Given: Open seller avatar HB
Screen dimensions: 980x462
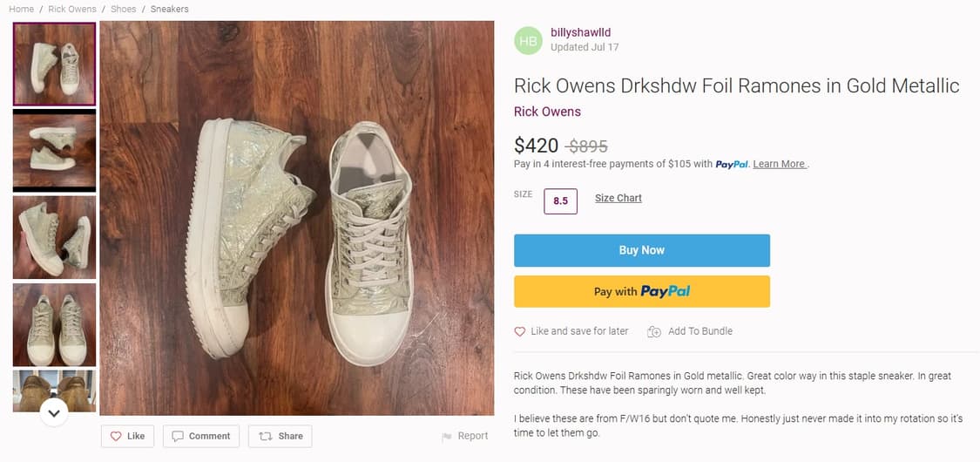Looking at the screenshot, I should click(528, 40).
